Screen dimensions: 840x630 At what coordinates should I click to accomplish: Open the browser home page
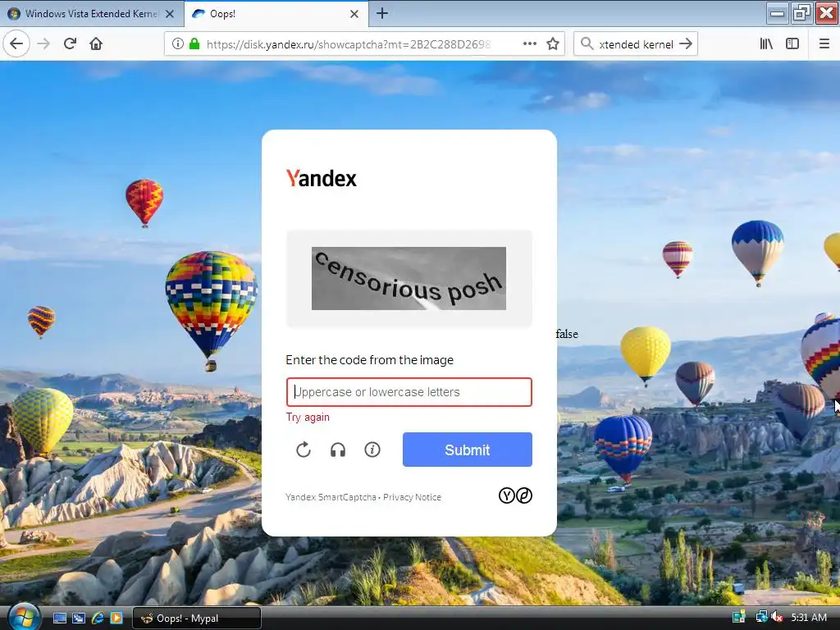[x=96, y=44]
